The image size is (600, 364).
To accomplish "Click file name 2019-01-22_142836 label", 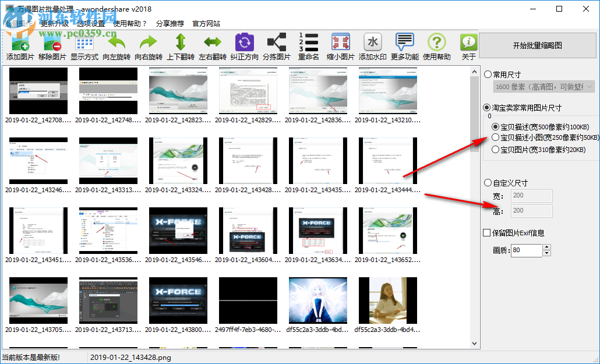I will (317, 120).
